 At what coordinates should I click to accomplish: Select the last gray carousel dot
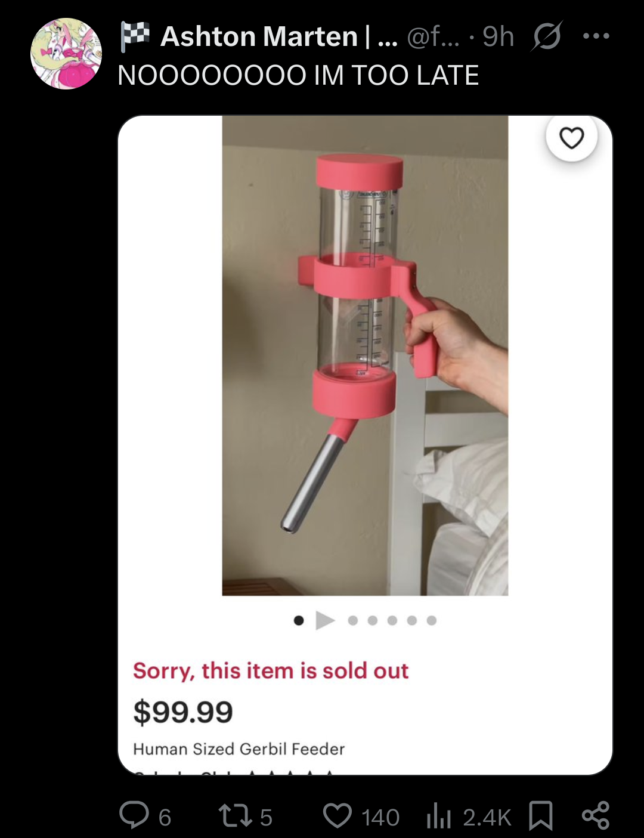432,621
